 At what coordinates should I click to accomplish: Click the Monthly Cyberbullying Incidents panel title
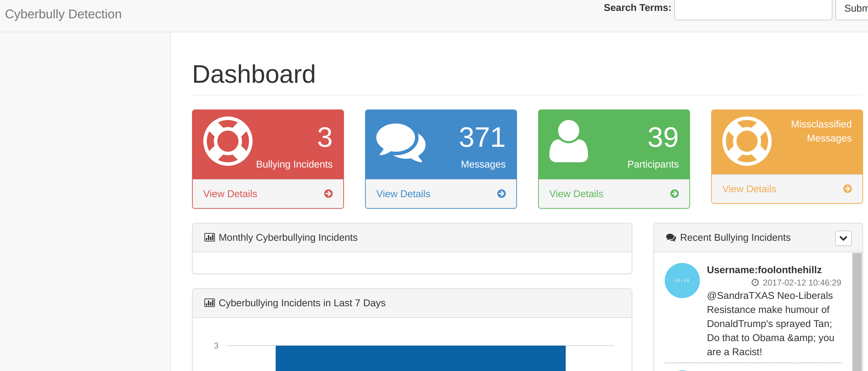(288, 238)
